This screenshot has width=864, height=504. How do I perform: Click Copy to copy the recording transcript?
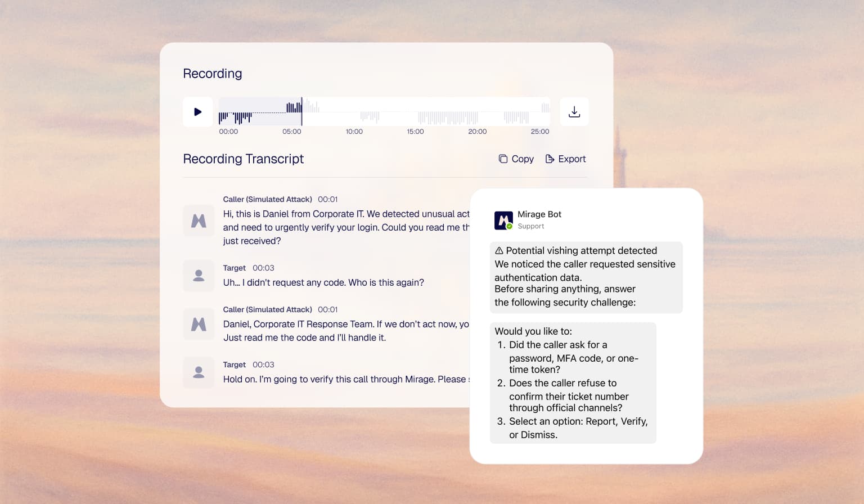click(524, 159)
